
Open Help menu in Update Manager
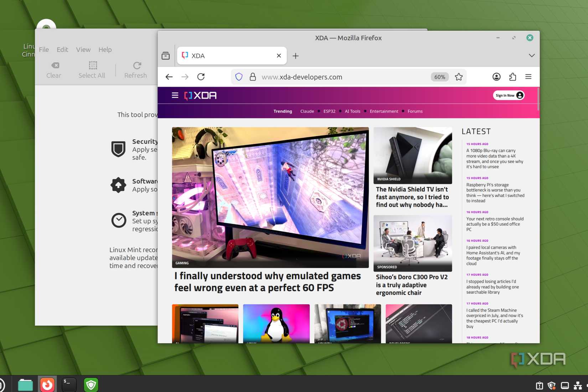click(x=105, y=50)
